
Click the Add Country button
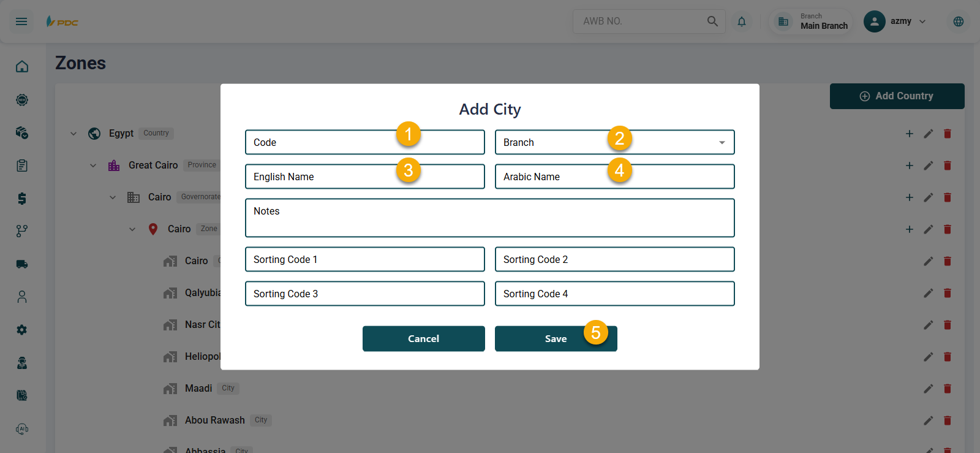[x=897, y=96]
